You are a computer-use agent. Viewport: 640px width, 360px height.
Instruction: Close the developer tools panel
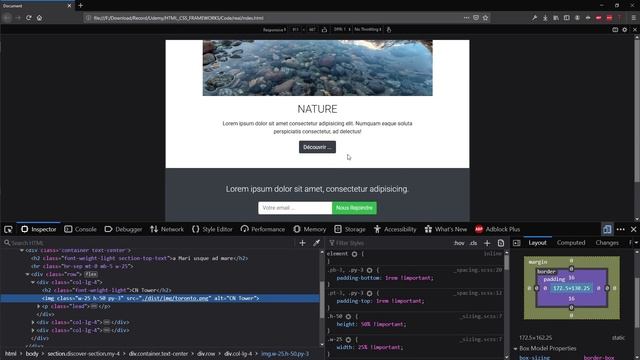[633, 229]
